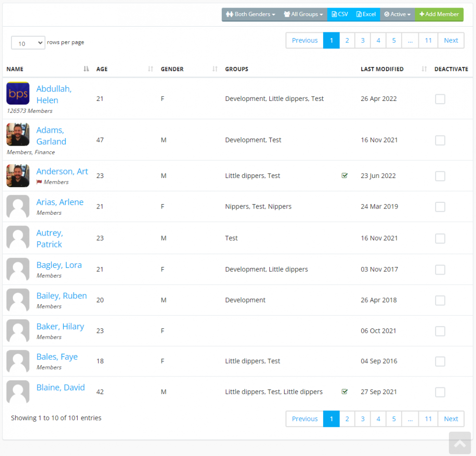
Task: Click the Last Modified sort icon
Action: (x=424, y=69)
